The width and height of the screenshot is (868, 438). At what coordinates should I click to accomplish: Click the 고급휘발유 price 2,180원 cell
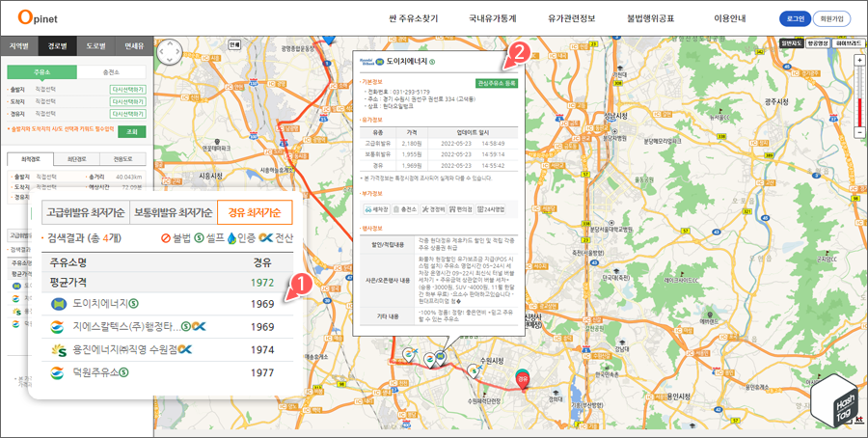411,144
